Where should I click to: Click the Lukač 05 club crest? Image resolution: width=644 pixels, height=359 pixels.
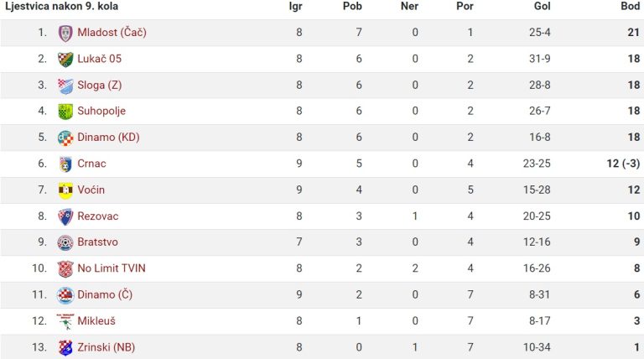(65, 60)
